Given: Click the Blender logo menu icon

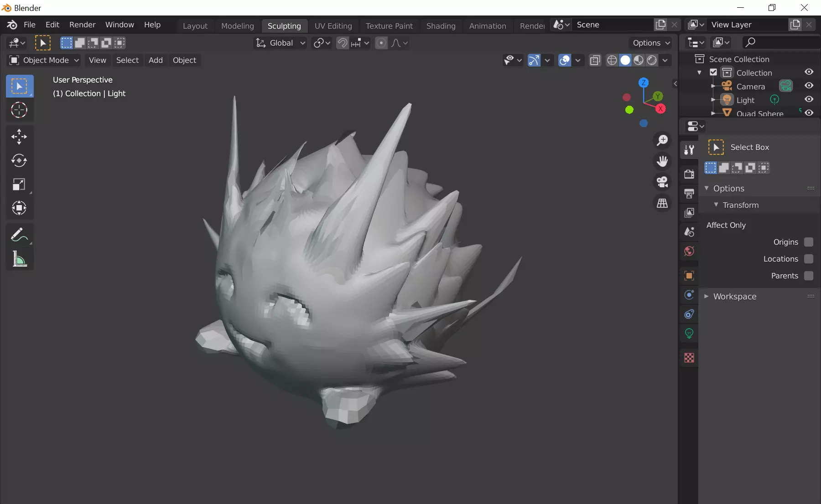Looking at the screenshot, I should [12, 25].
